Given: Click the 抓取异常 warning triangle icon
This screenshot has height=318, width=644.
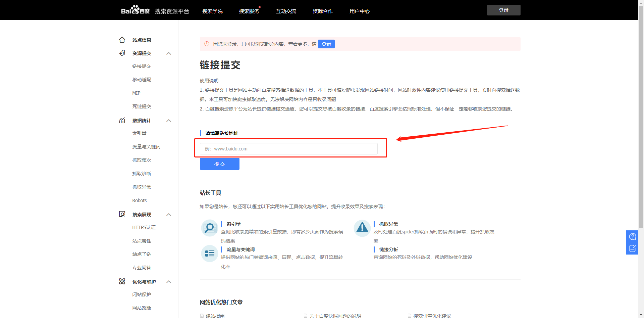Looking at the screenshot, I should coord(362,228).
